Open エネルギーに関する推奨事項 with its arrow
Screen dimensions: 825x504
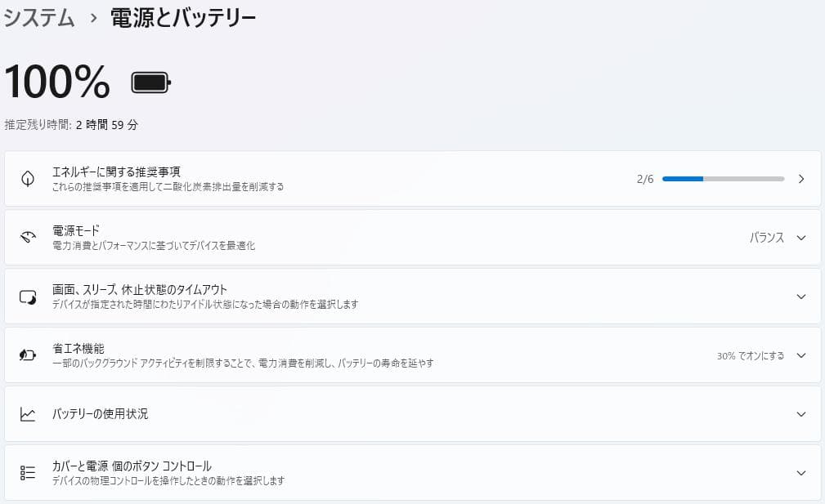802,178
